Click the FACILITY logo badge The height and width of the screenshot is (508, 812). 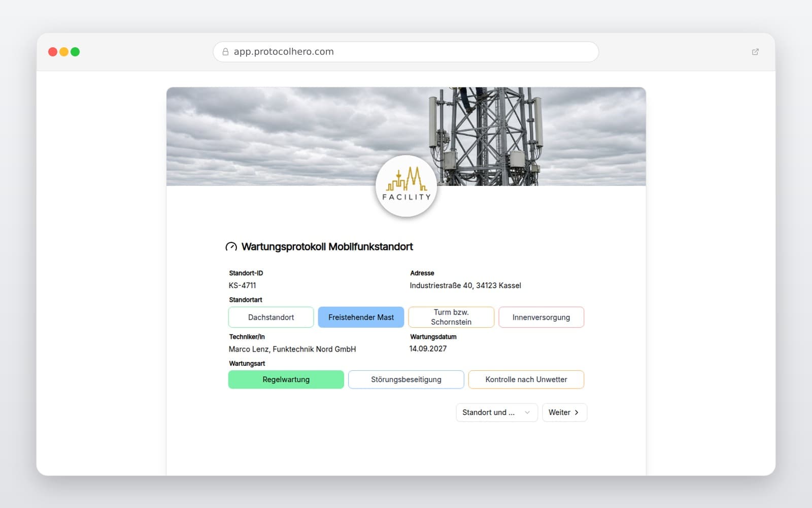tap(406, 186)
